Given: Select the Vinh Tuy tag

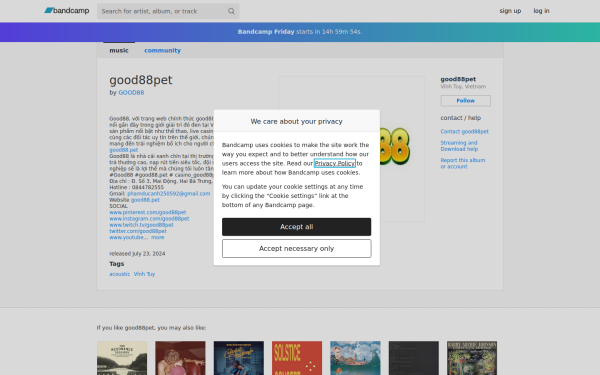Looking at the screenshot, I should (x=144, y=274).
